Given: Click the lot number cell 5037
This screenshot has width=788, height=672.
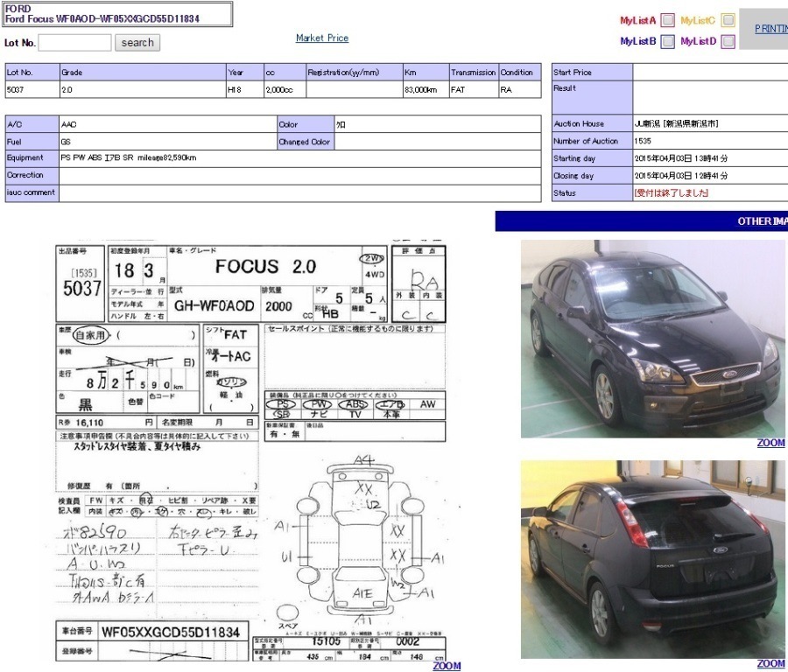Looking at the screenshot, I should click(32, 89).
